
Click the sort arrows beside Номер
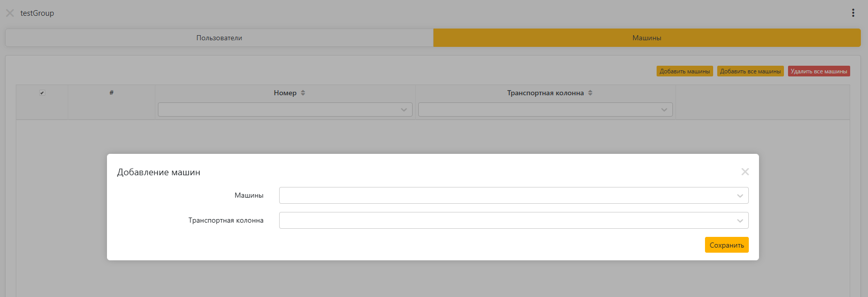pyautogui.click(x=303, y=93)
